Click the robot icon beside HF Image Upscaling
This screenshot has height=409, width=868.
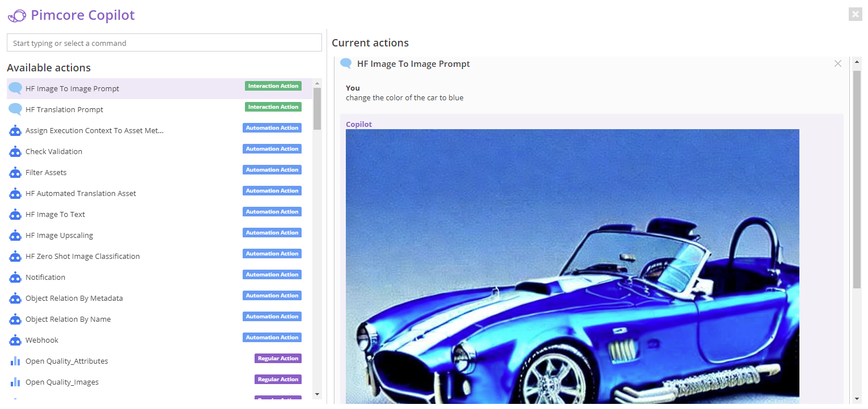(15, 235)
